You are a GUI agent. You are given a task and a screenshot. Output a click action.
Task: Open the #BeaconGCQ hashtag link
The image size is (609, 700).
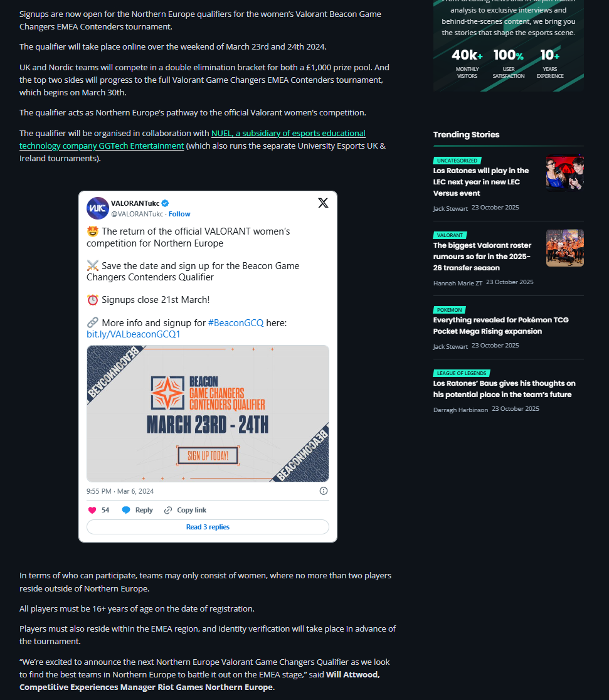tap(236, 323)
